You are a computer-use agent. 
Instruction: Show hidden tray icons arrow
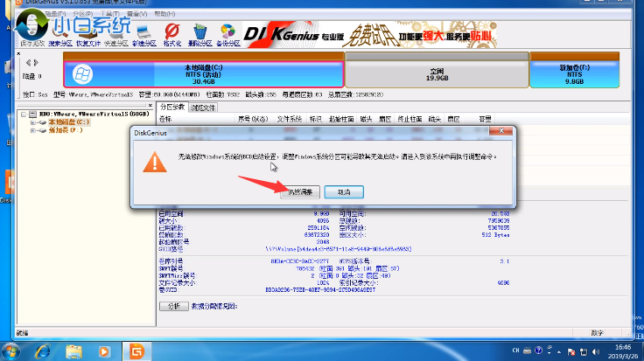pos(559,352)
